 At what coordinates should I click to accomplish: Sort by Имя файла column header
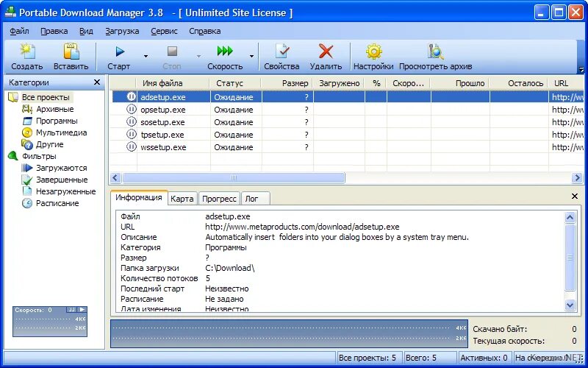(x=173, y=83)
